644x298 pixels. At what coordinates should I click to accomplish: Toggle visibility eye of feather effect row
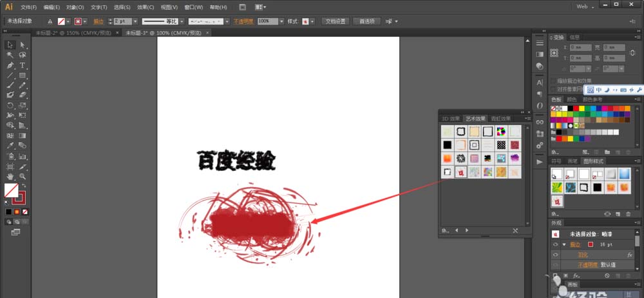coord(555,255)
